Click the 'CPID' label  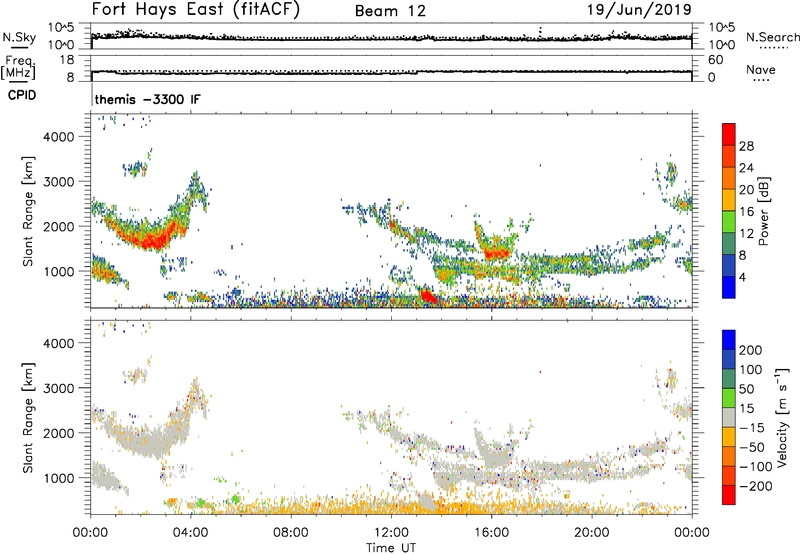(x=22, y=95)
